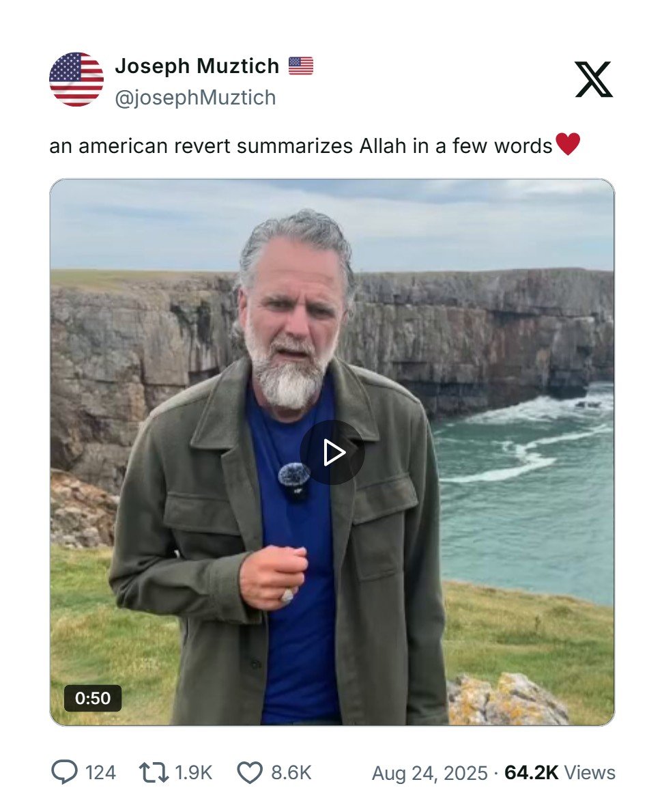Click the American flag profile avatar
662x812 pixels.
[x=76, y=79]
